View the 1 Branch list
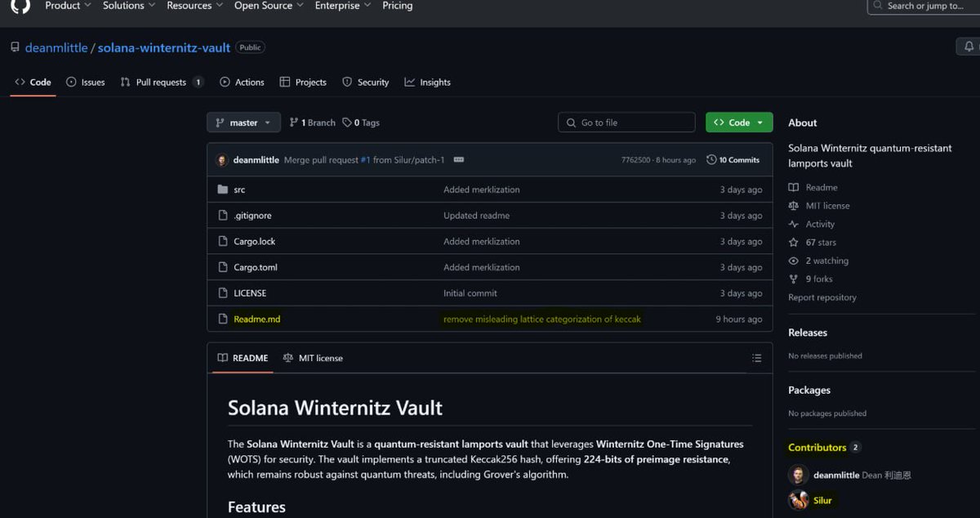This screenshot has height=518, width=980. click(313, 123)
